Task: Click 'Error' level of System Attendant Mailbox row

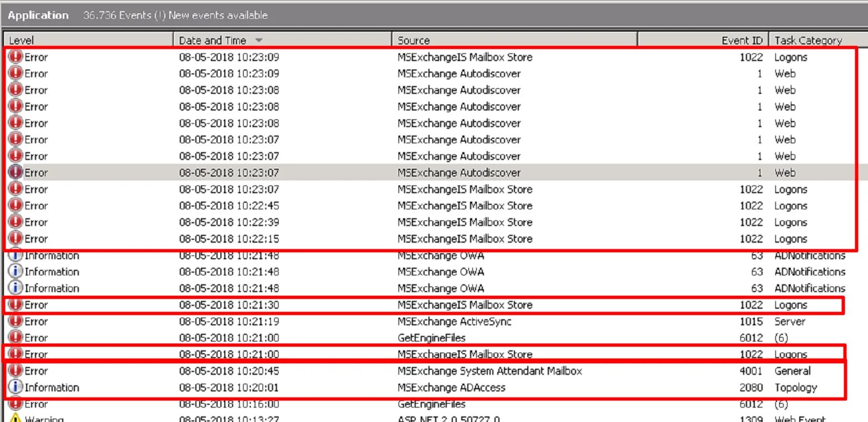Action: click(x=36, y=371)
